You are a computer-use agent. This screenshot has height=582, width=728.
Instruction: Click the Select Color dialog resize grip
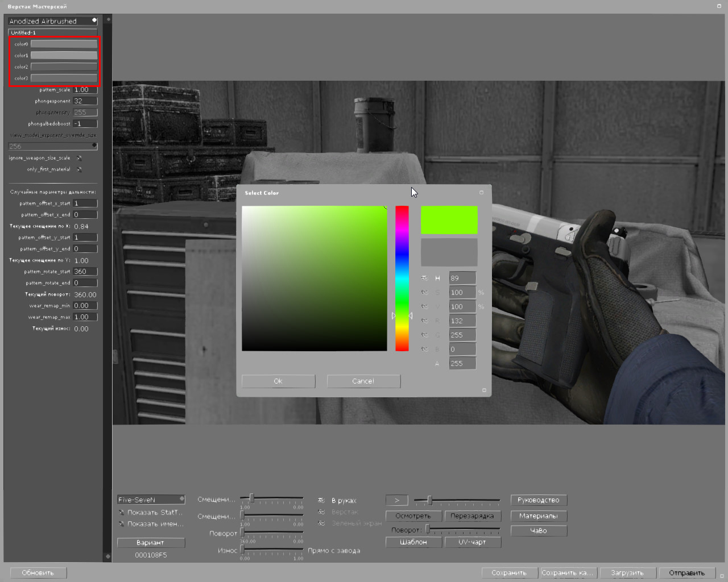coord(484,390)
